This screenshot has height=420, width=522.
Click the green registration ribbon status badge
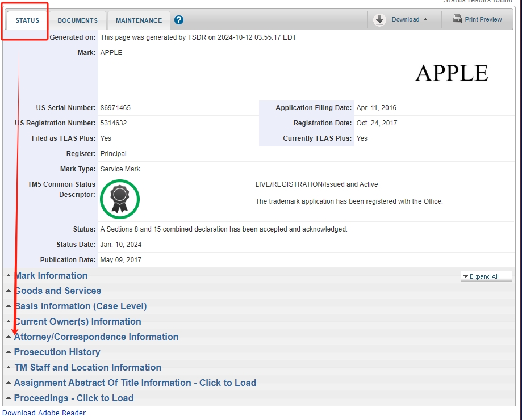point(120,199)
